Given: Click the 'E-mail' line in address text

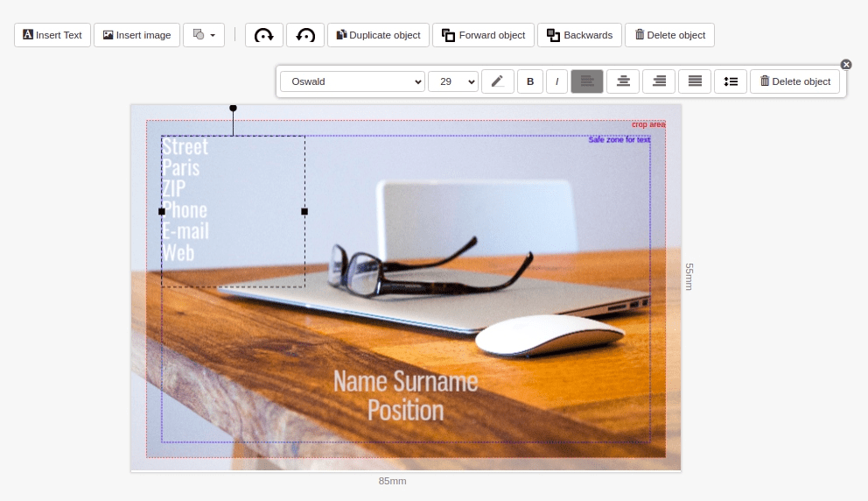Looking at the screenshot, I should [185, 231].
